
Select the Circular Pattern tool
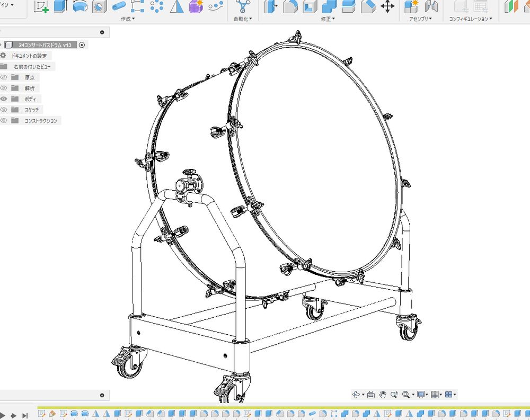157,6
